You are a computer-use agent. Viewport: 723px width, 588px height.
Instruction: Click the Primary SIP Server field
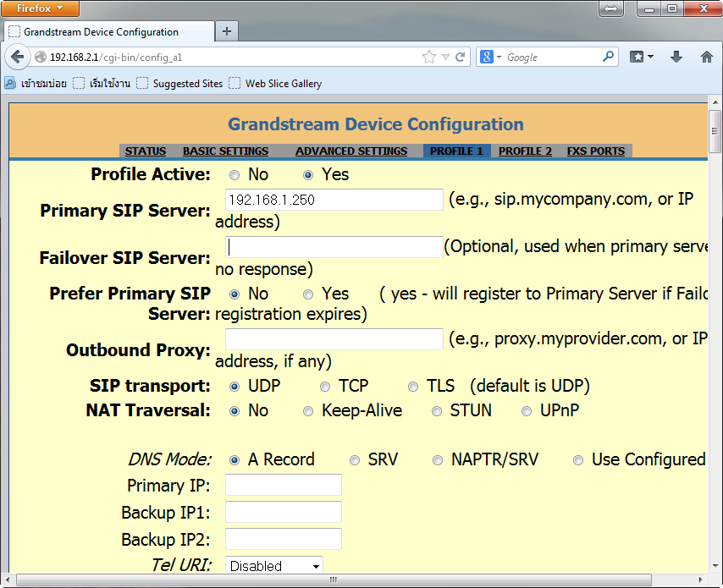334,200
